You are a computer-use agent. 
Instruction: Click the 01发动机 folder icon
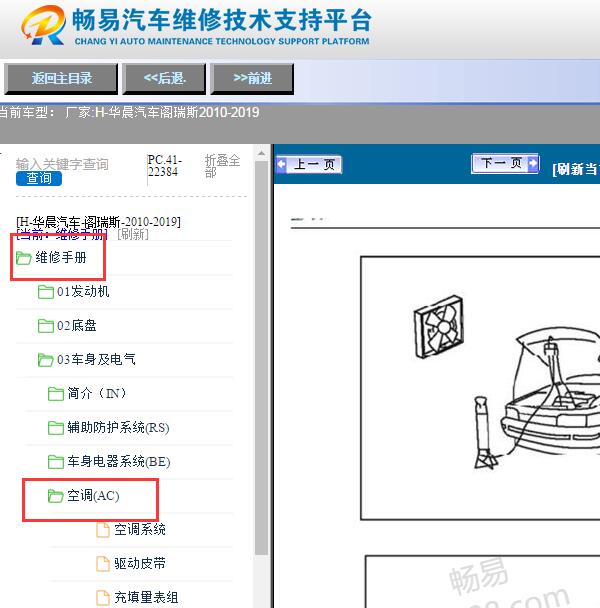(x=46, y=292)
